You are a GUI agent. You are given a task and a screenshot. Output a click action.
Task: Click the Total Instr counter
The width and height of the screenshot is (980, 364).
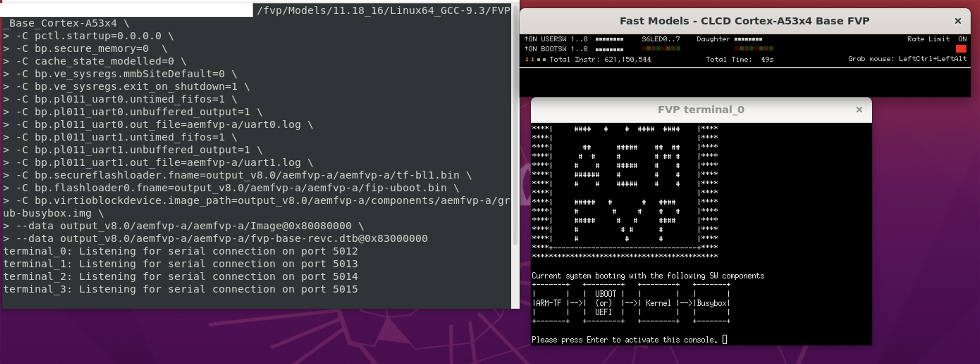(600, 60)
